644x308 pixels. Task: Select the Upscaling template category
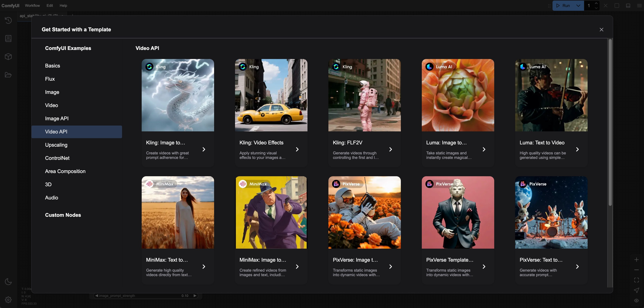56,145
